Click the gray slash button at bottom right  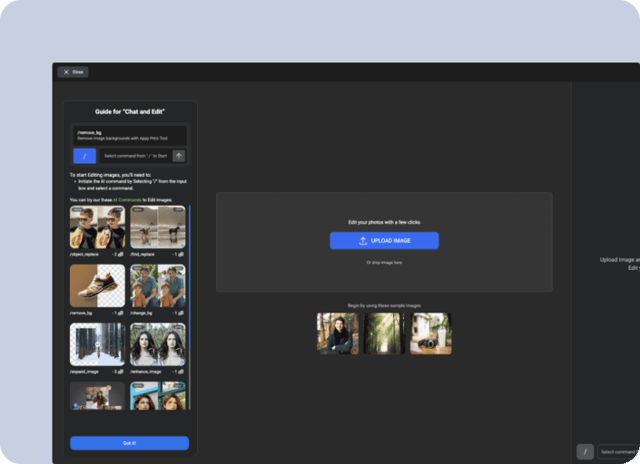pyautogui.click(x=585, y=452)
